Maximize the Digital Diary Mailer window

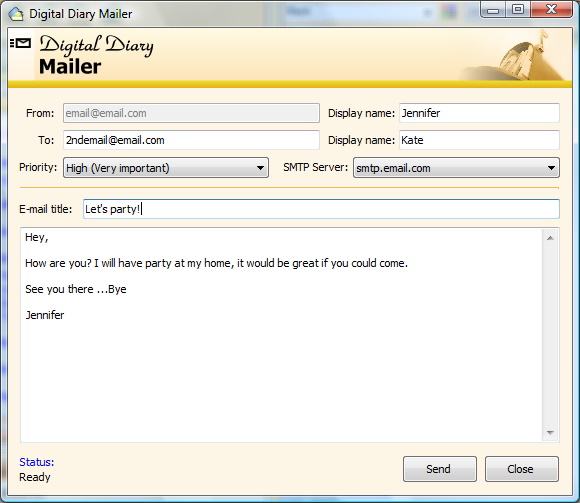(x=518, y=10)
